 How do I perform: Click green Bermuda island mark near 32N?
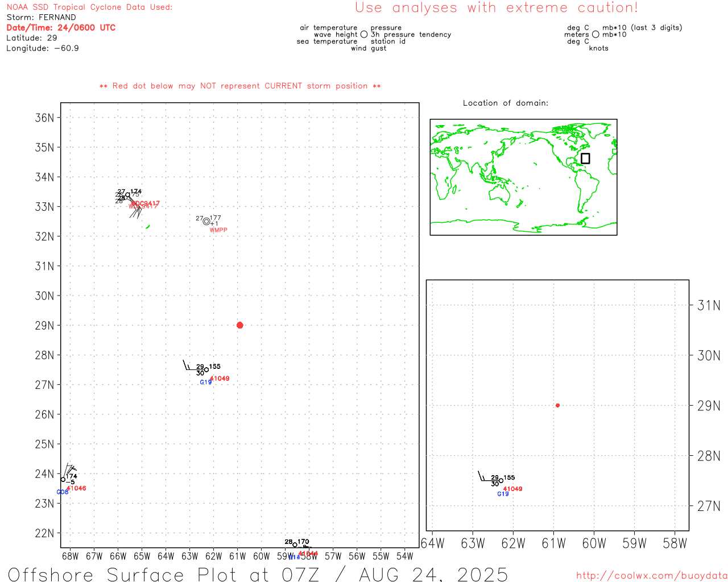click(148, 227)
